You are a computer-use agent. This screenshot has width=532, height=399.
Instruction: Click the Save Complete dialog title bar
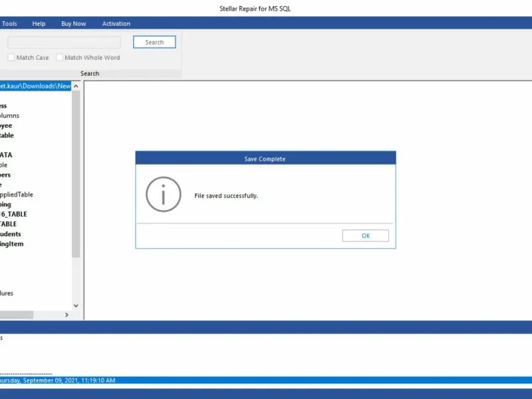click(x=265, y=158)
